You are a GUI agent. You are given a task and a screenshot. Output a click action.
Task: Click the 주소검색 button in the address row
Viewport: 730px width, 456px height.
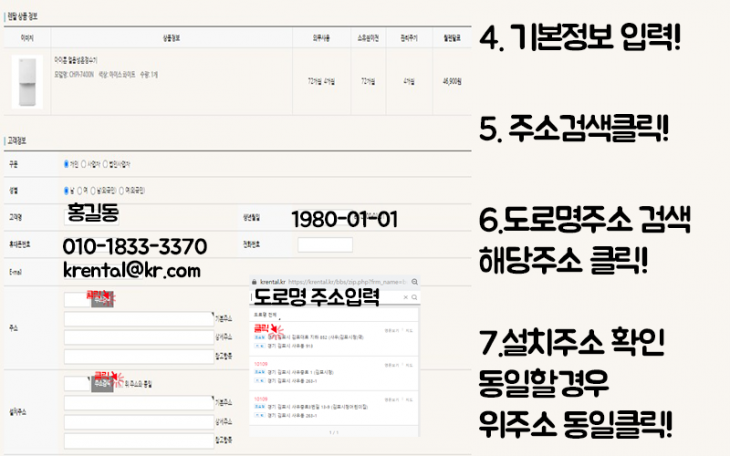pos(102,299)
